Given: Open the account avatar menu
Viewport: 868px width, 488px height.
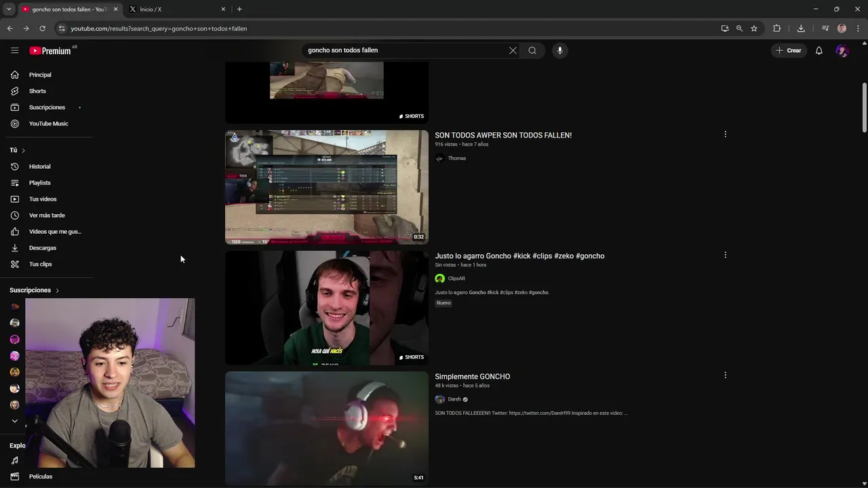Looking at the screenshot, I should (842, 50).
